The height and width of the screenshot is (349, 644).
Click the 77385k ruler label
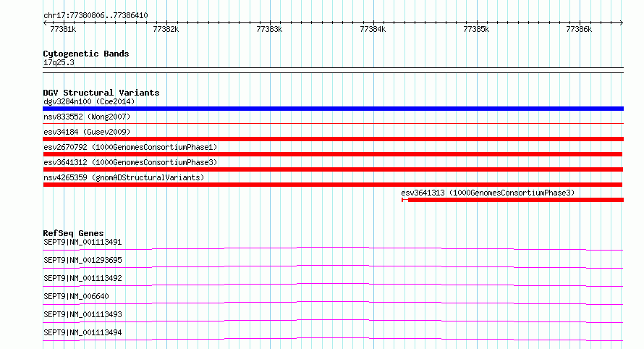coord(476,29)
